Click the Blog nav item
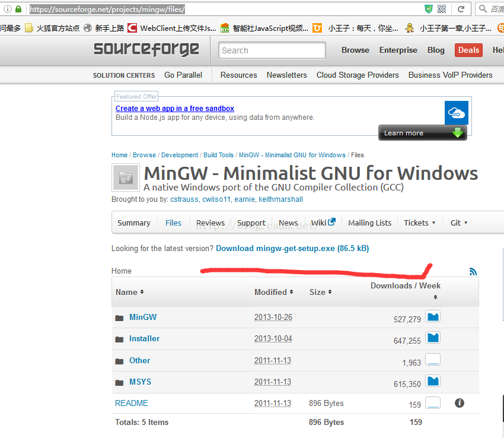This screenshot has height=438, width=504. coord(436,50)
